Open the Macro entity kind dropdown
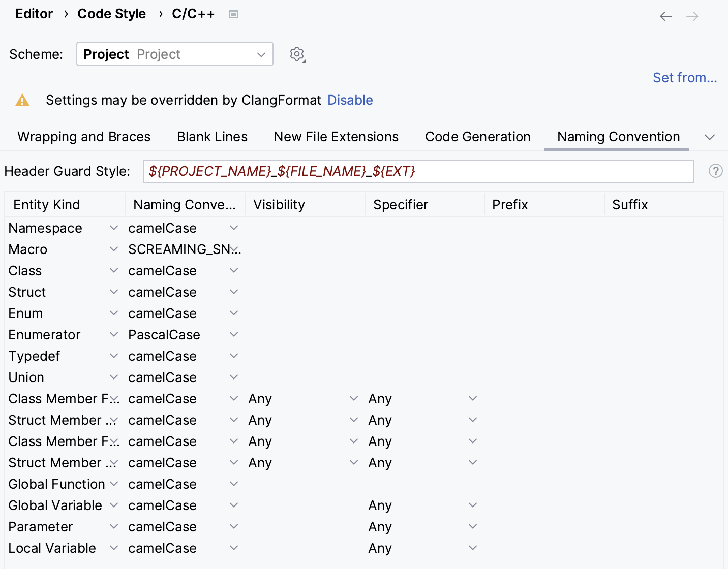Image resolution: width=728 pixels, height=569 pixels. point(113,249)
